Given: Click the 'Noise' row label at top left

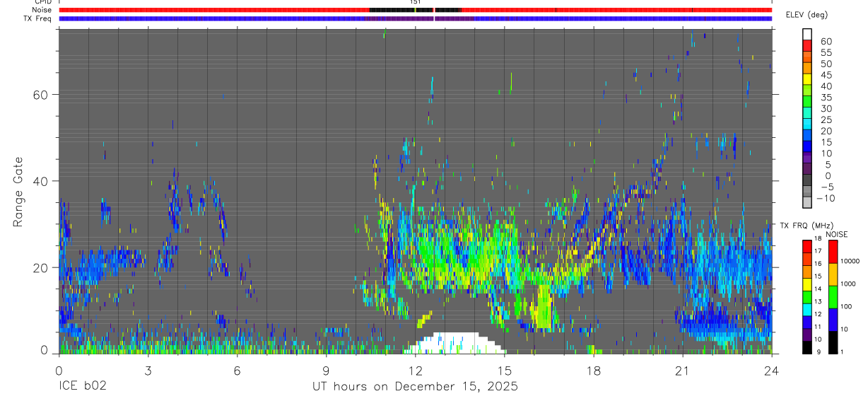Looking at the screenshot, I should coord(43,10).
